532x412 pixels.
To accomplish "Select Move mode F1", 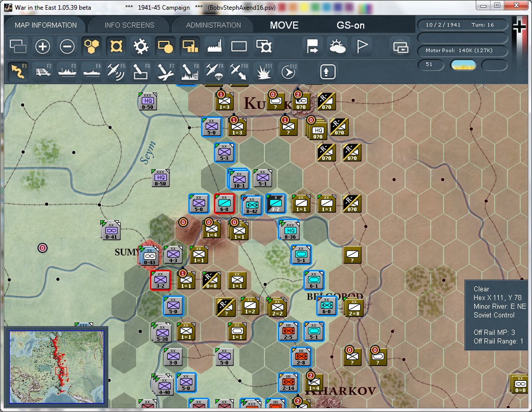I will coord(18,71).
